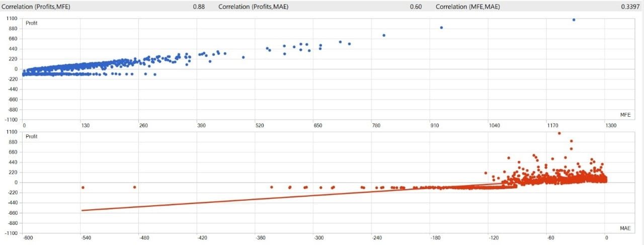Click x-axis value 130 in MFE chart
644x245 pixels.
(85, 125)
